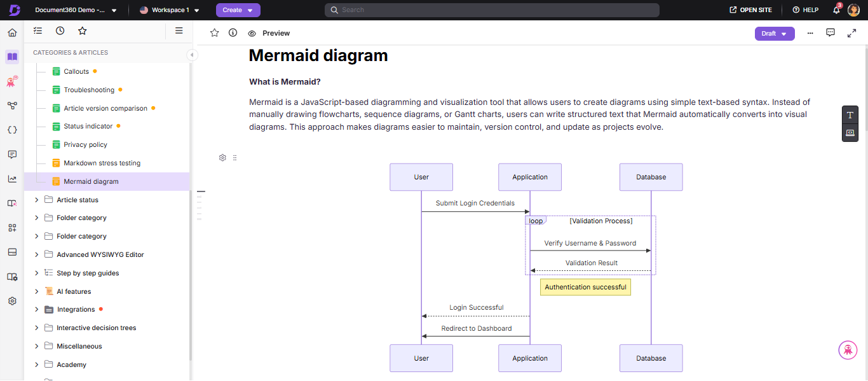Open the Settings gear in left sidebar
Image resolution: width=868 pixels, height=381 pixels.
[x=12, y=301]
